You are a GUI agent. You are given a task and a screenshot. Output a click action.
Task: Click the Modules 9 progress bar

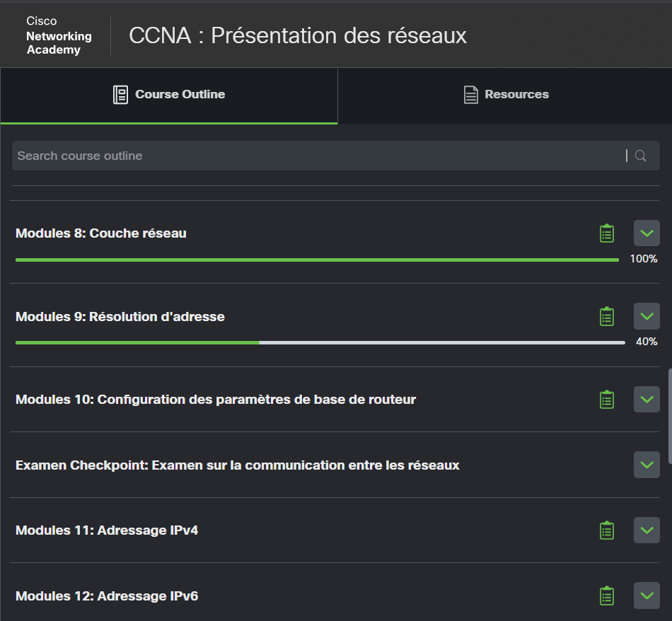(x=320, y=342)
